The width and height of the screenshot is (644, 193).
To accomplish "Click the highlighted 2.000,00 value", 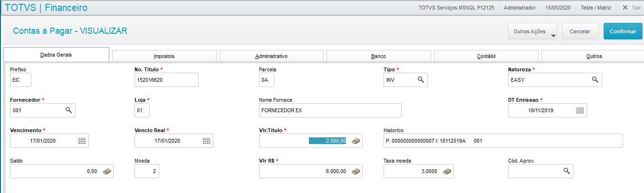I will coord(328,141).
